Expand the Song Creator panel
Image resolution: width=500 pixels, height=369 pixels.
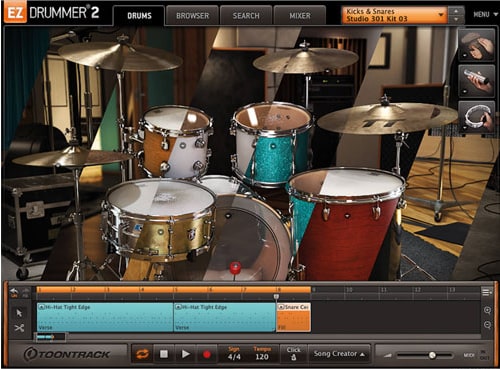point(339,354)
